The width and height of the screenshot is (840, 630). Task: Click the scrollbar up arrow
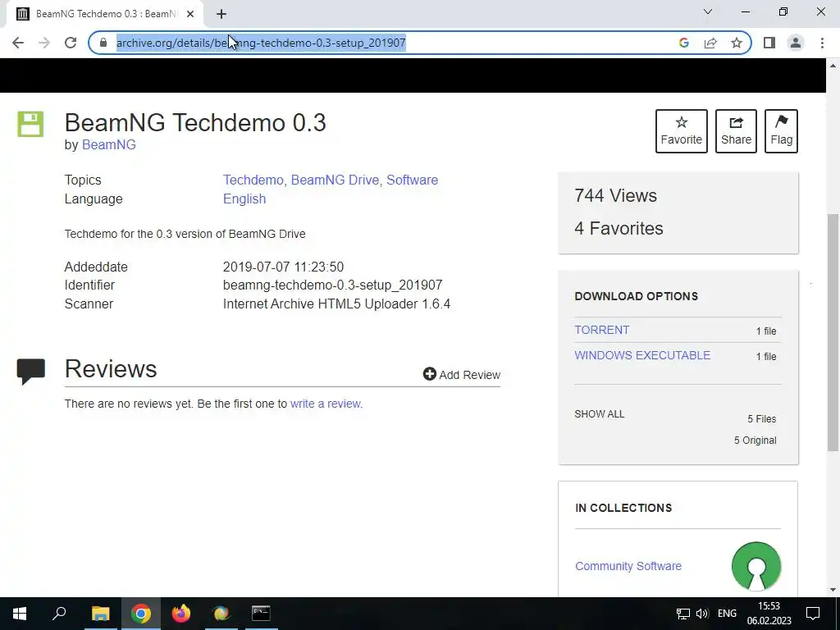[x=833, y=66]
